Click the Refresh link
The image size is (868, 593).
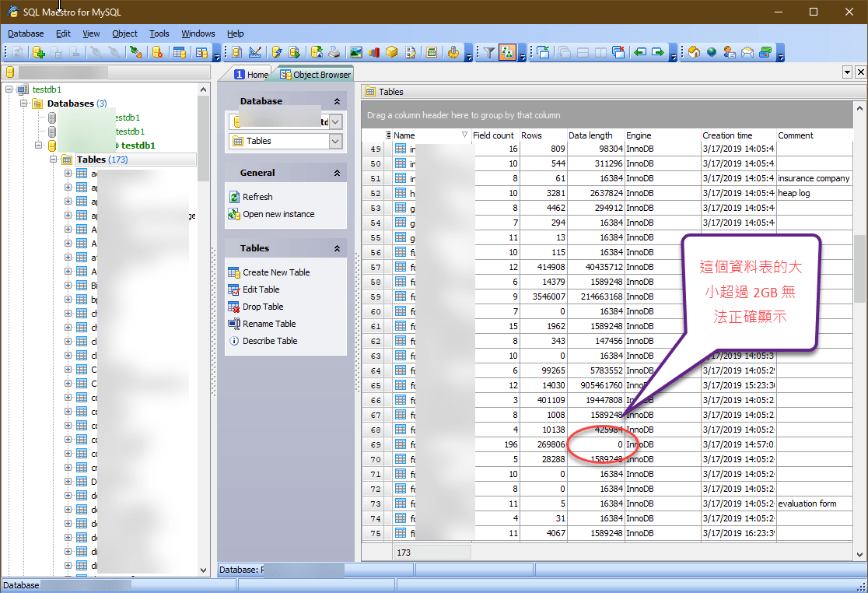pos(257,197)
